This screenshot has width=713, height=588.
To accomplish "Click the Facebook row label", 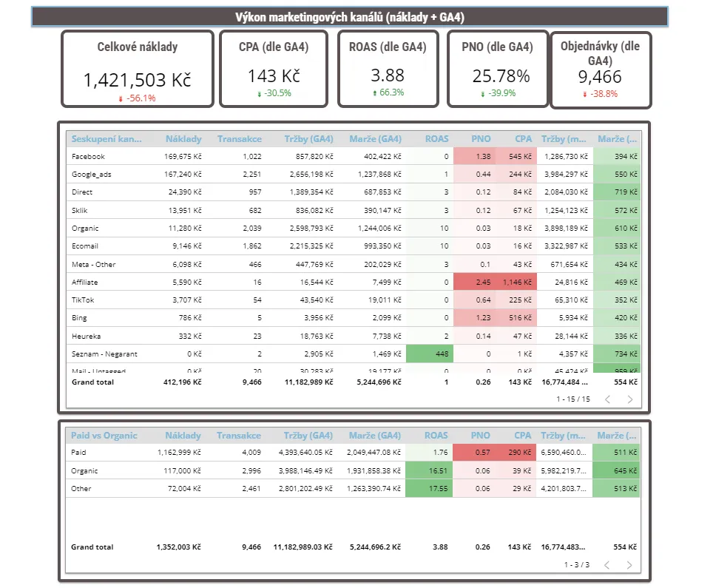I will point(88,157).
